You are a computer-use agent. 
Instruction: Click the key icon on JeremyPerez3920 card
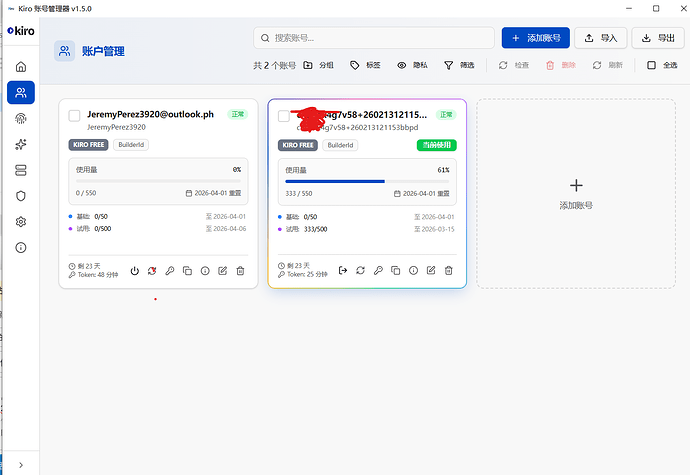[170, 271]
